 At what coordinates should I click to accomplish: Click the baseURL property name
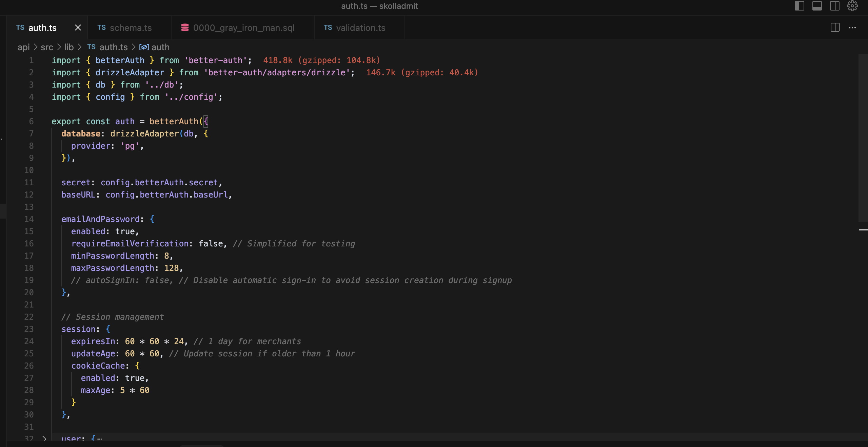pos(78,195)
